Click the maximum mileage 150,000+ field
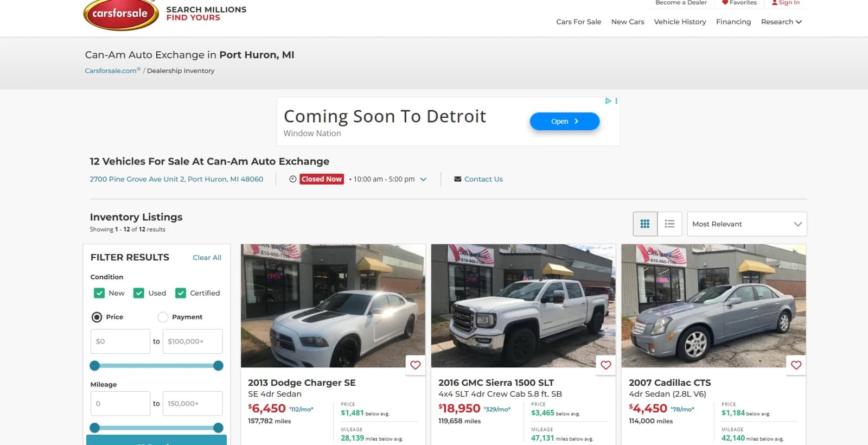 [x=193, y=404]
